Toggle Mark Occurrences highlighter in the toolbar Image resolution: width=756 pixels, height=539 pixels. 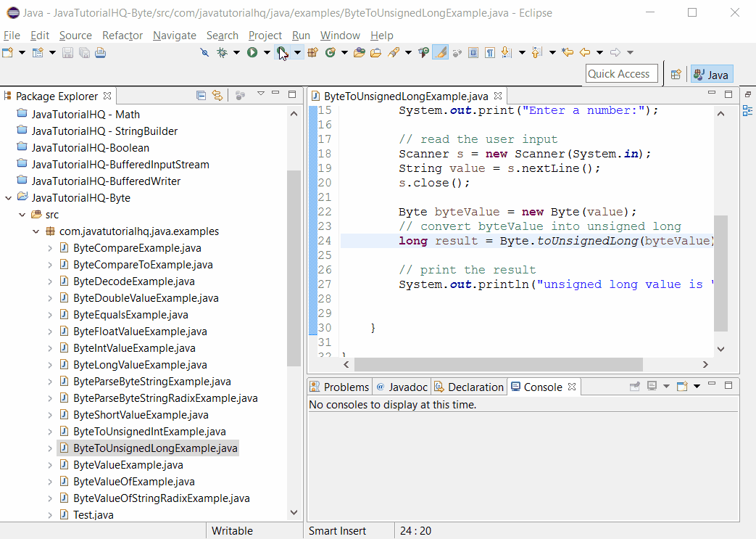(x=439, y=52)
